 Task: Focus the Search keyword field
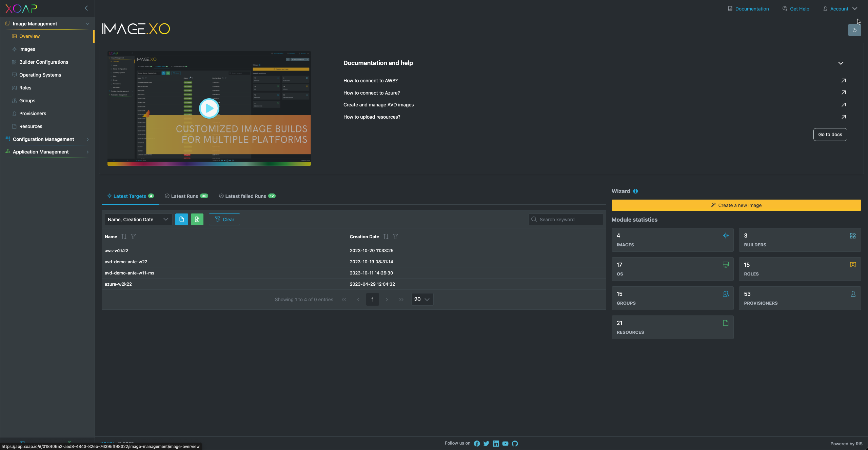point(566,220)
